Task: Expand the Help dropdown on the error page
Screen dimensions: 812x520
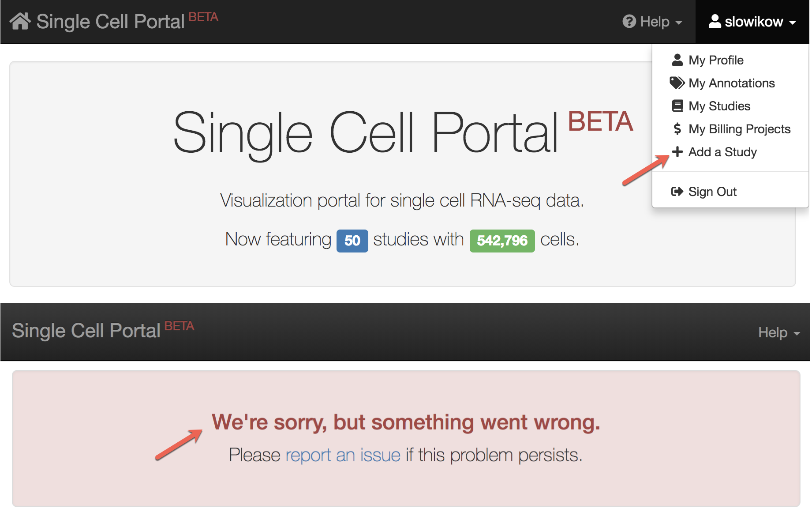Action: 778,332
